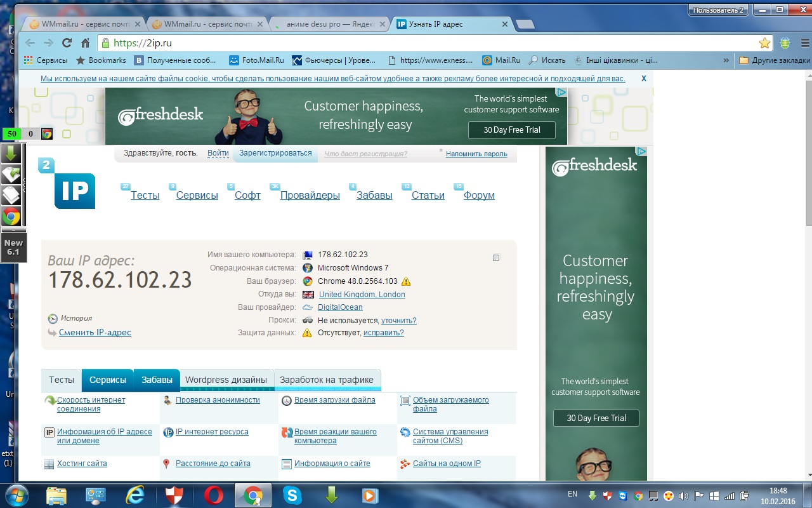
Task: Open the Другие закладки folder
Action: coord(775,60)
